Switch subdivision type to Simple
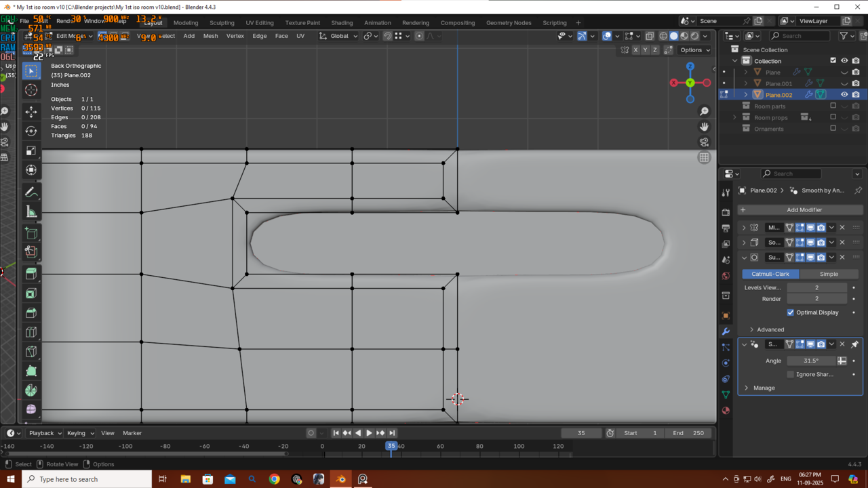The height and width of the screenshot is (488, 868). pyautogui.click(x=829, y=274)
